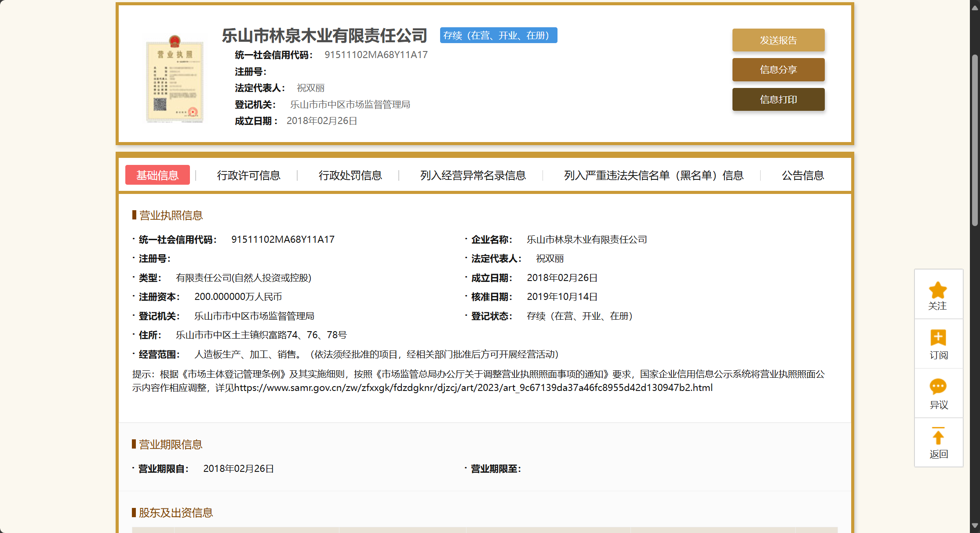Click the scrollbar down arrow
This screenshot has height=533, width=980.
pos(975,526)
